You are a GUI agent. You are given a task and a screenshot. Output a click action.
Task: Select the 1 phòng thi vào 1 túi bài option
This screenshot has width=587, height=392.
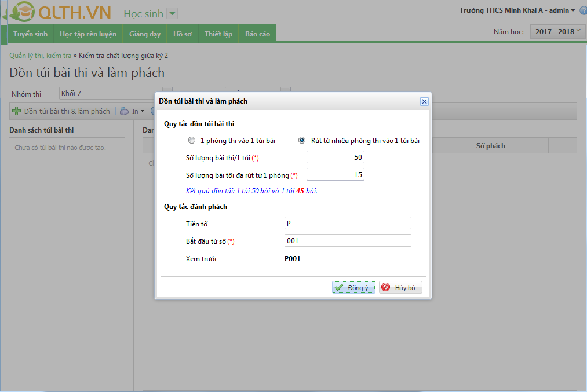pyautogui.click(x=192, y=140)
